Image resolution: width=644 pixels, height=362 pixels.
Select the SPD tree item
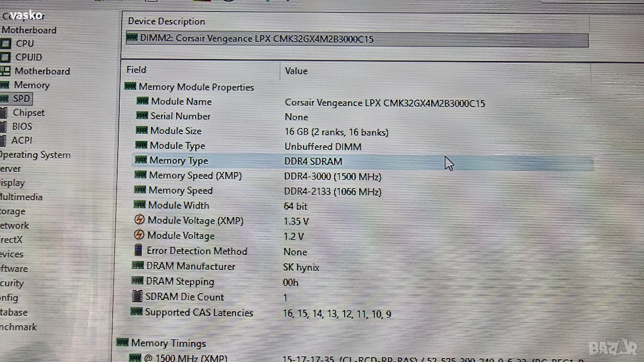click(x=22, y=99)
